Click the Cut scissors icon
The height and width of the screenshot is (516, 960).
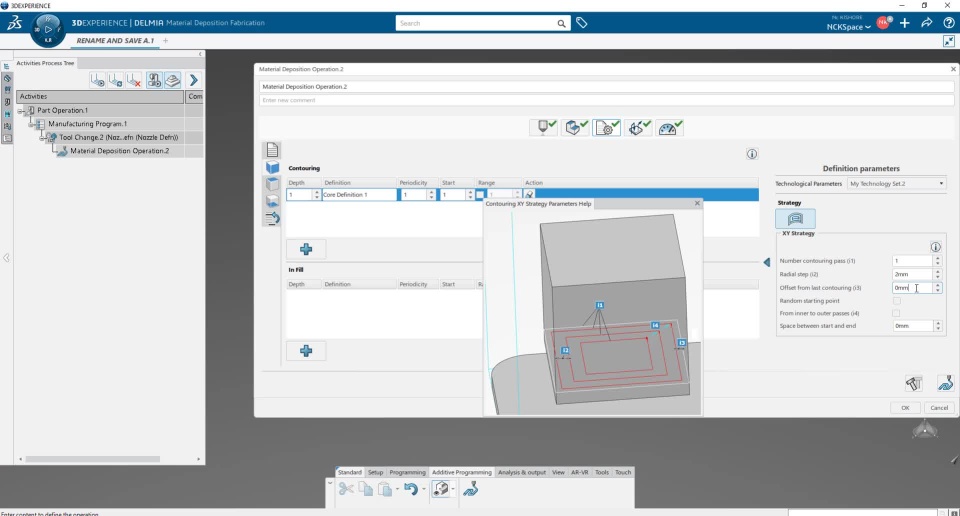coord(346,488)
